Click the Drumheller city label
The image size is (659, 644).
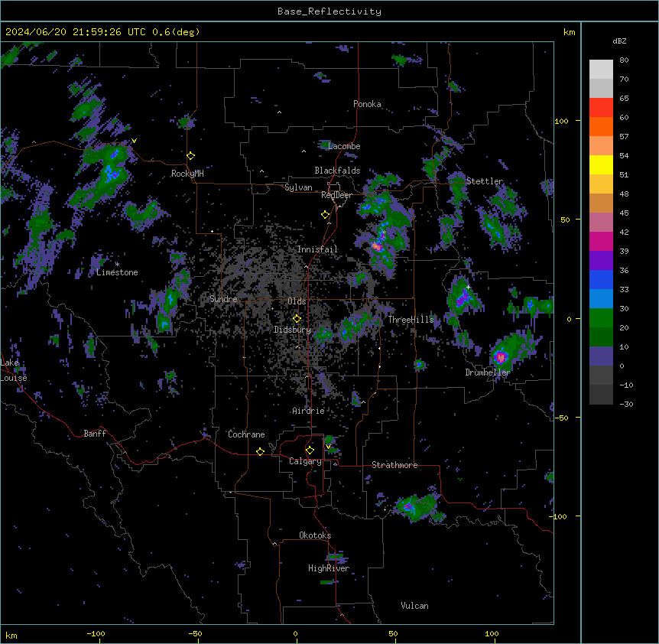point(488,372)
